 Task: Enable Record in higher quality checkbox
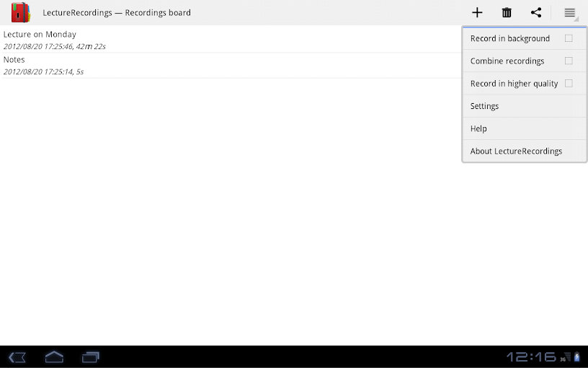569,84
